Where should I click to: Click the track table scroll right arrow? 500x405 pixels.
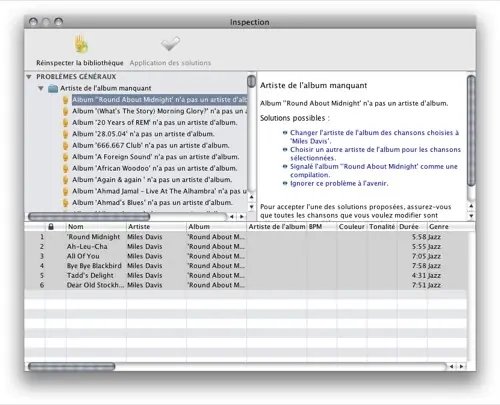coord(462,367)
